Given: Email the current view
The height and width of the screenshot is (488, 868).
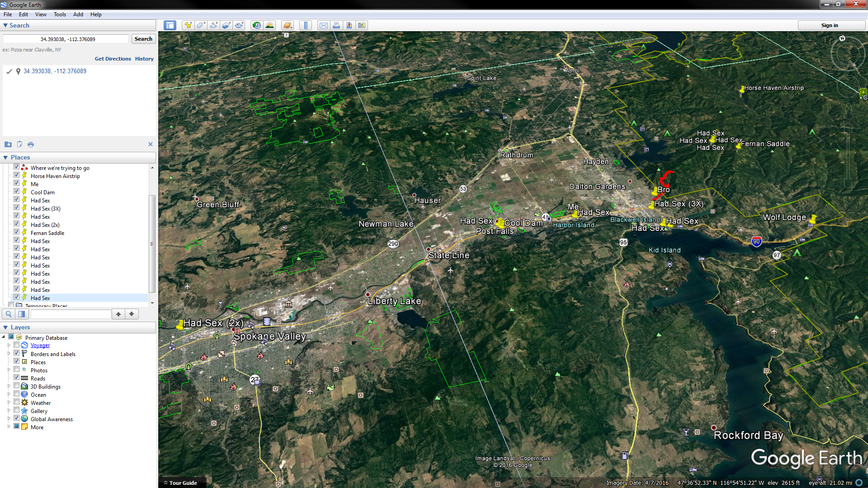Looking at the screenshot, I should coord(324,25).
